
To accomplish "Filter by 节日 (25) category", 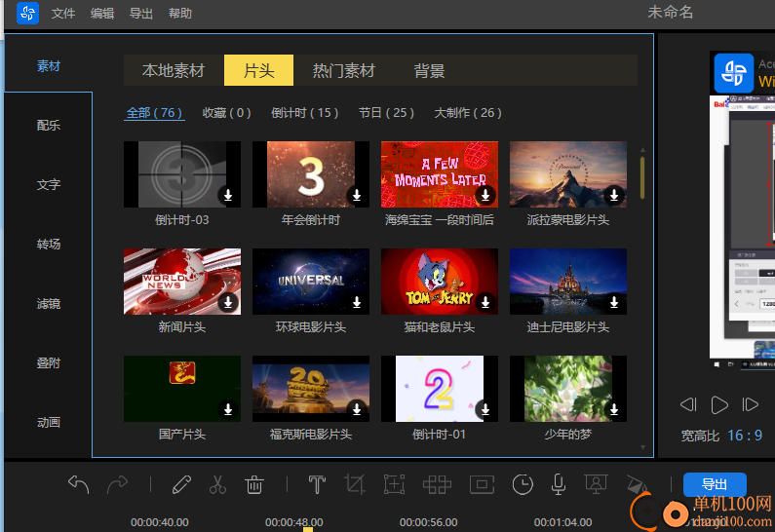I will [x=386, y=113].
